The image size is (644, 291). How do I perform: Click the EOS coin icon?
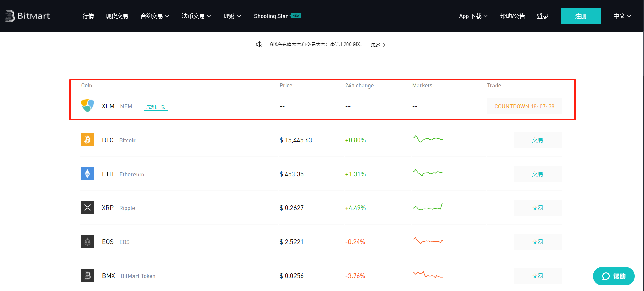pos(87,242)
